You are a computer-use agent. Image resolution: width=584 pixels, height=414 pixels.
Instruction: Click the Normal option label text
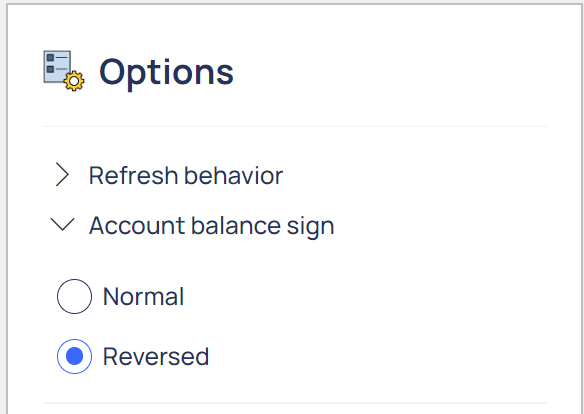pos(143,297)
